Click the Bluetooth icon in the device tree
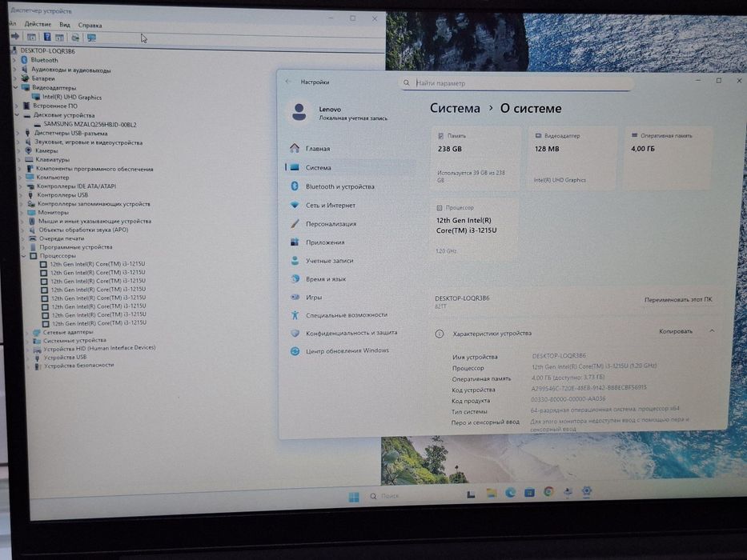 (x=24, y=60)
